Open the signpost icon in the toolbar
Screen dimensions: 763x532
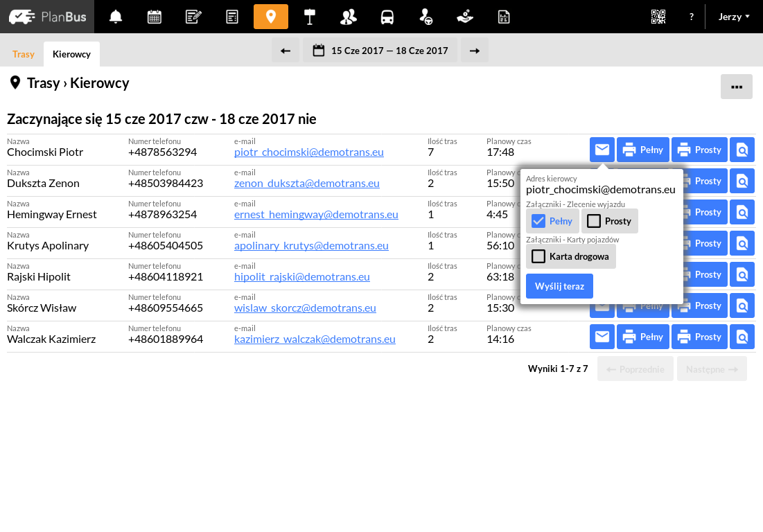309,17
